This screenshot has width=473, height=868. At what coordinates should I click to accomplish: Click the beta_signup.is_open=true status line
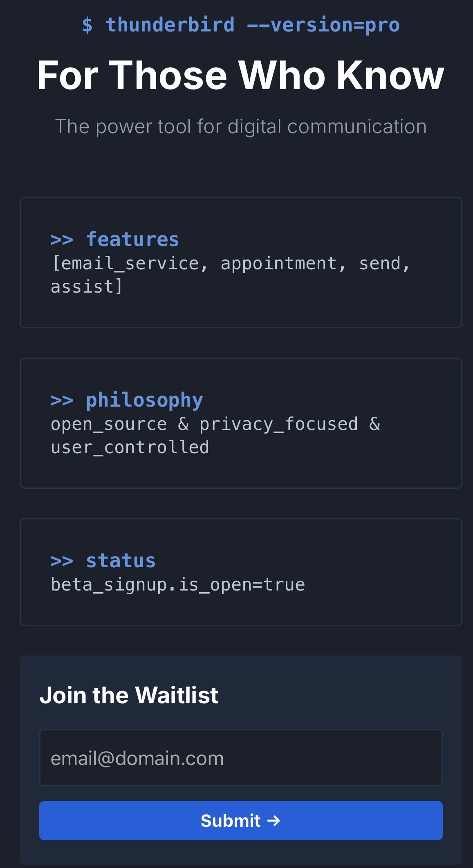point(178,585)
